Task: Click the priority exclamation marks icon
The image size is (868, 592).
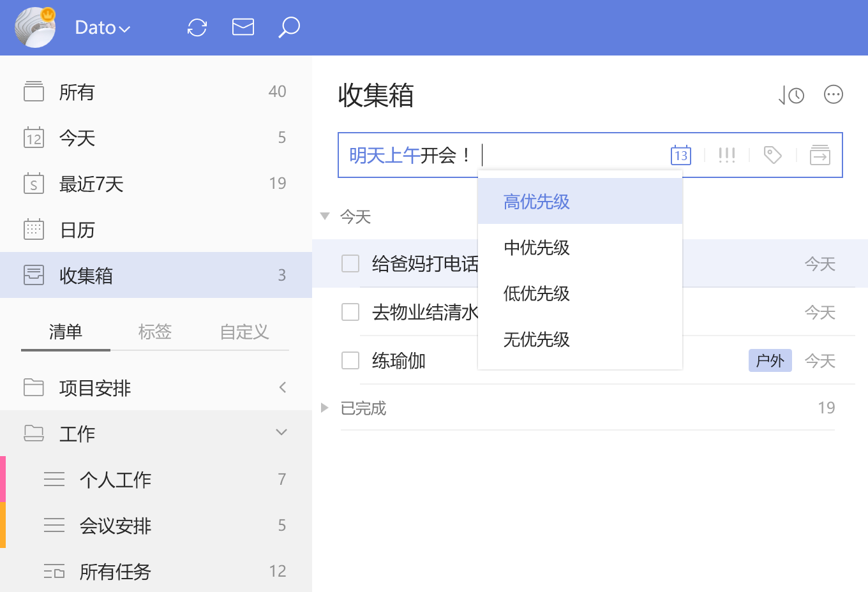Action: pyautogui.click(x=727, y=155)
